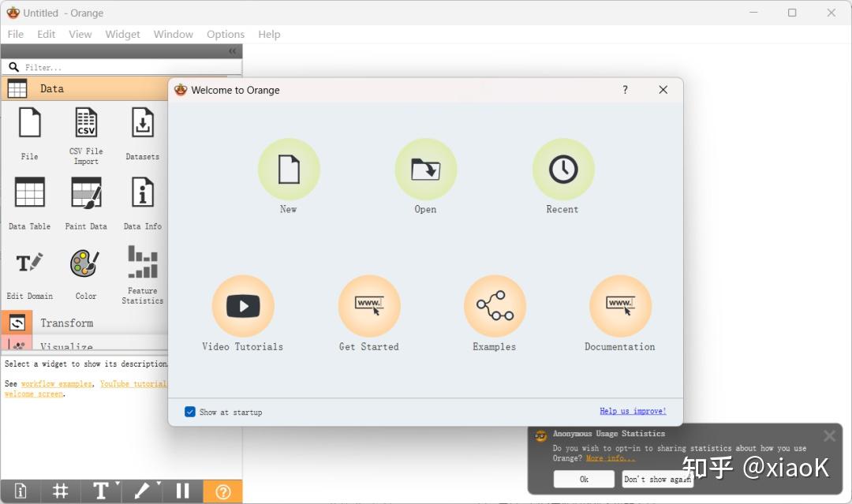Collapse the left widget toolbox panel

point(232,50)
